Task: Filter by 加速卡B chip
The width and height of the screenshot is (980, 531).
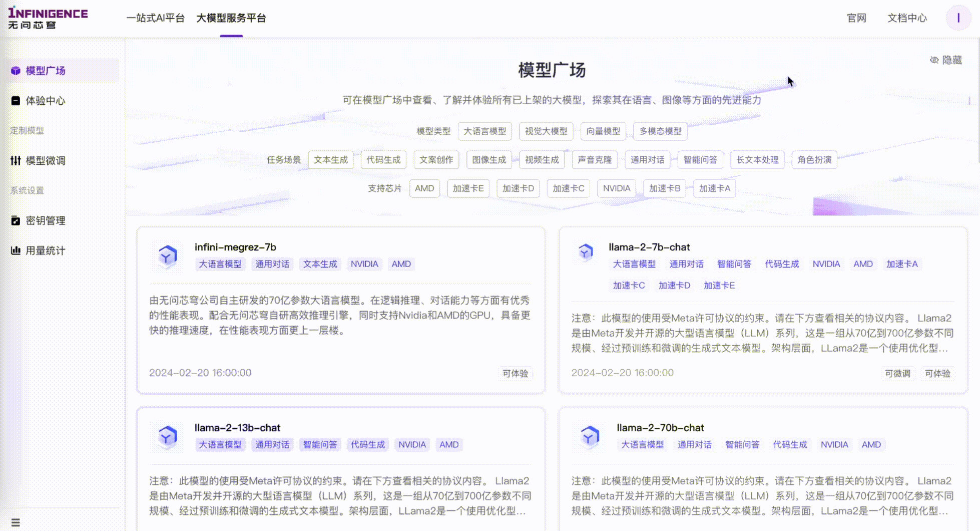Action: [x=665, y=188]
